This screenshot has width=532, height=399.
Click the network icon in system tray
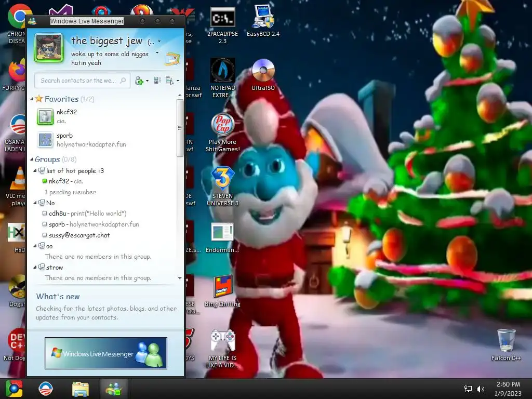coord(468,389)
